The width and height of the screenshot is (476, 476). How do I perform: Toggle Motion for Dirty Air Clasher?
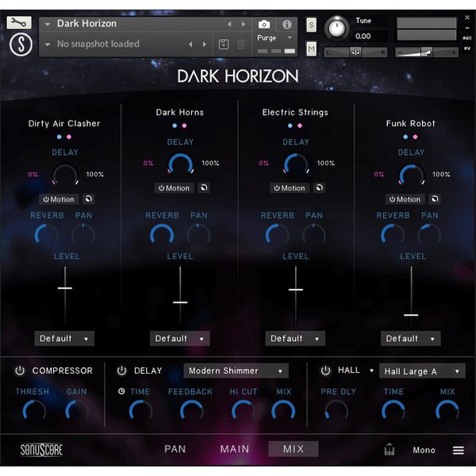[59, 199]
